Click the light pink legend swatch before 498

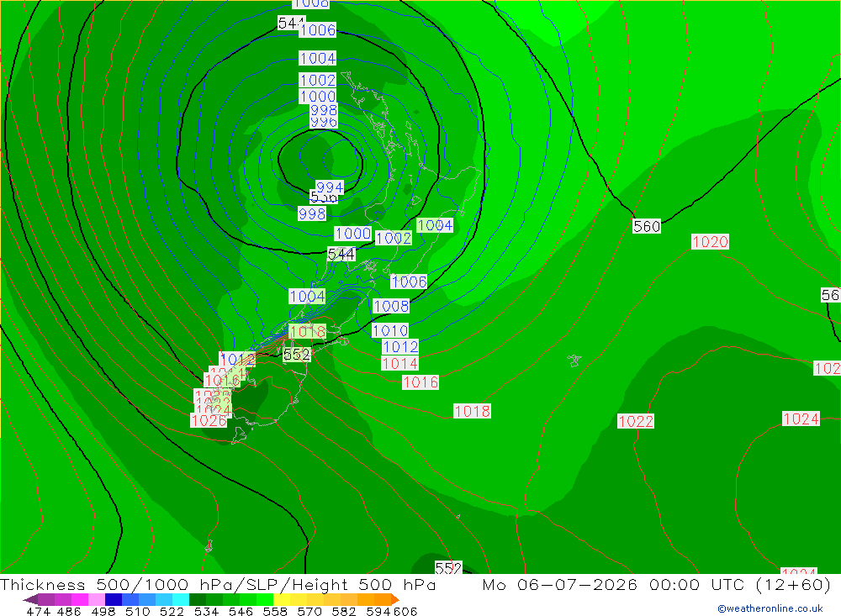pyautogui.click(x=97, y=599)
